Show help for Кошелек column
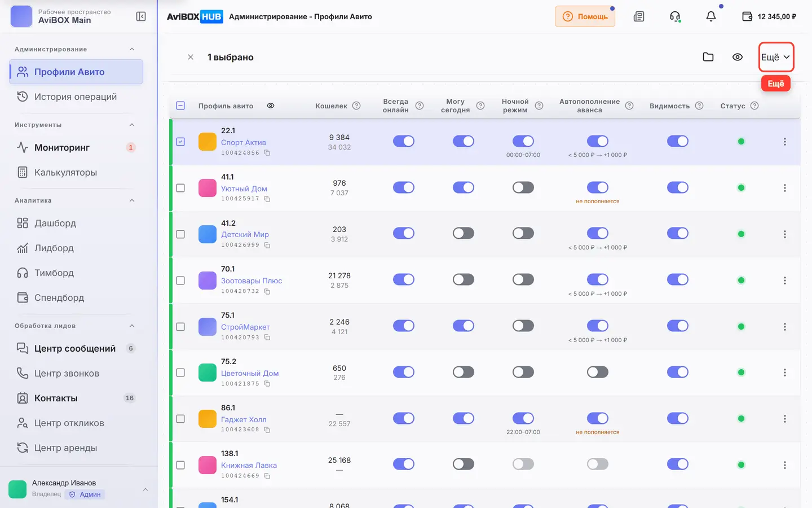812x508 pixels. pyautogui.click(x=356, y=106)
